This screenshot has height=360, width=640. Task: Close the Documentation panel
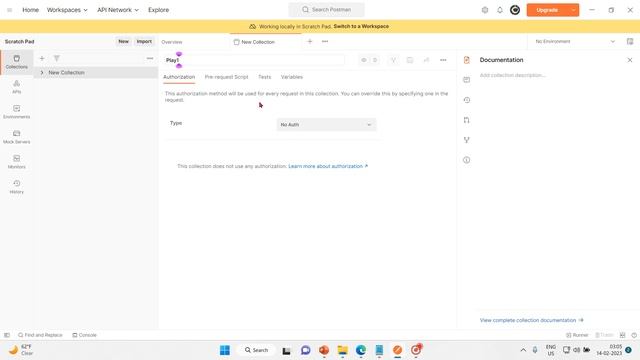630,60
